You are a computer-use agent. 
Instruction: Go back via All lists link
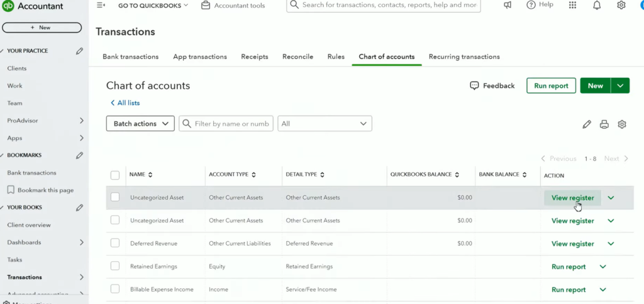[125, 103]
